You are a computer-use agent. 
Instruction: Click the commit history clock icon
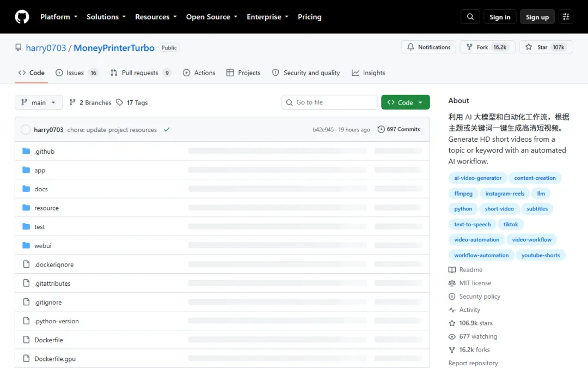(x=381, y=129)
